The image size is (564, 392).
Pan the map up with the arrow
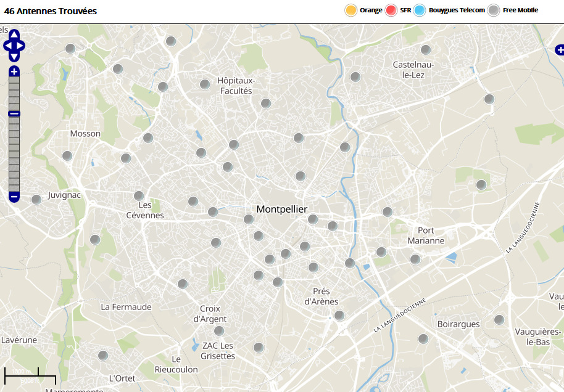point(14,35)
